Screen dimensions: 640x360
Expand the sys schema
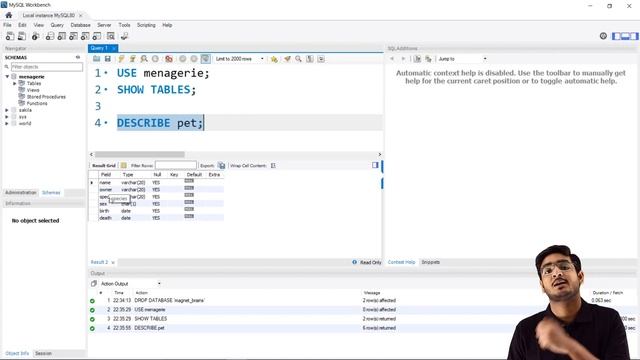point(7,117)
